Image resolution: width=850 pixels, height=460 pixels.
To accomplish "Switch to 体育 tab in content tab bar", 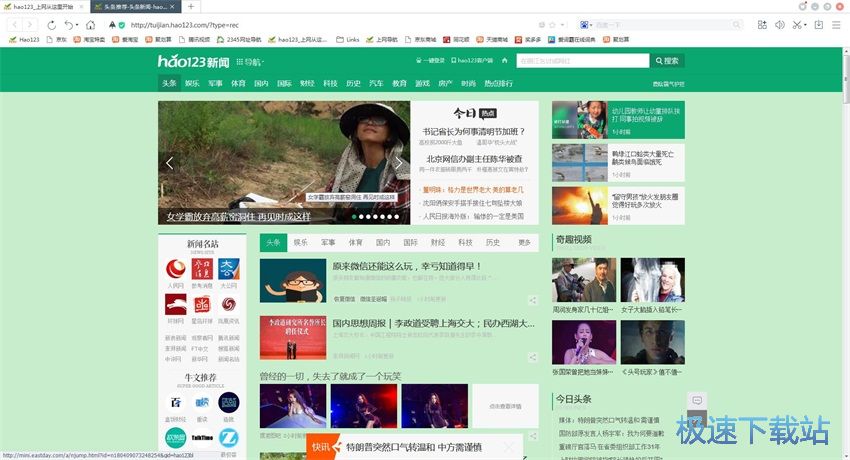I will pyautogui.click(x=356, y=243).
